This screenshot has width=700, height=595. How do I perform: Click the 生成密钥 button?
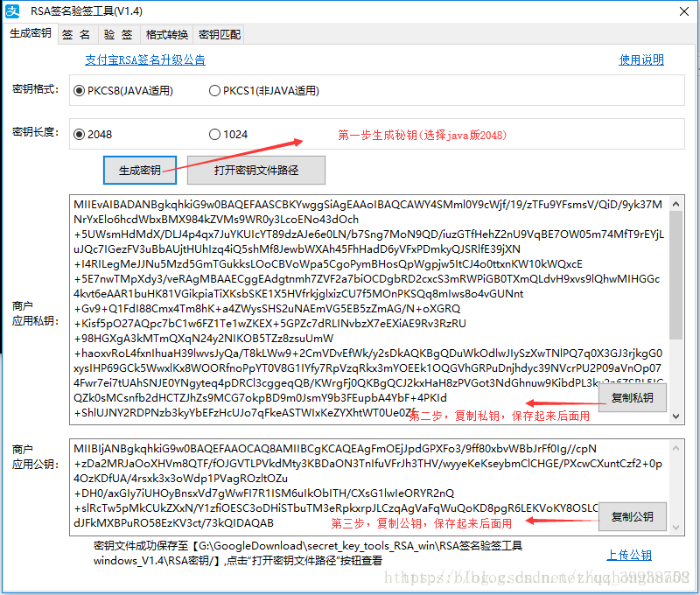click(x=140, y=170)
